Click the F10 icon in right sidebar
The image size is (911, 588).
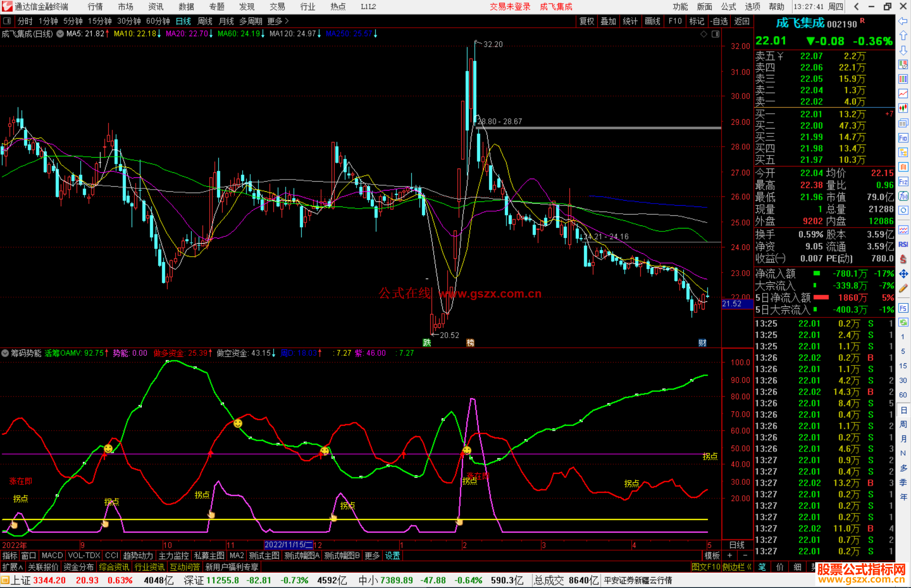(903, 138)
